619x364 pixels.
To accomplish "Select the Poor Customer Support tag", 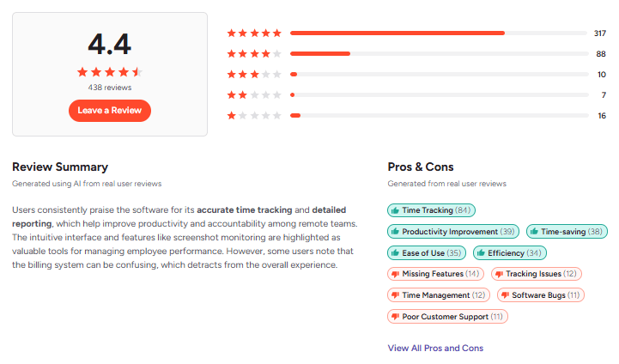I will tap(447, 317).
